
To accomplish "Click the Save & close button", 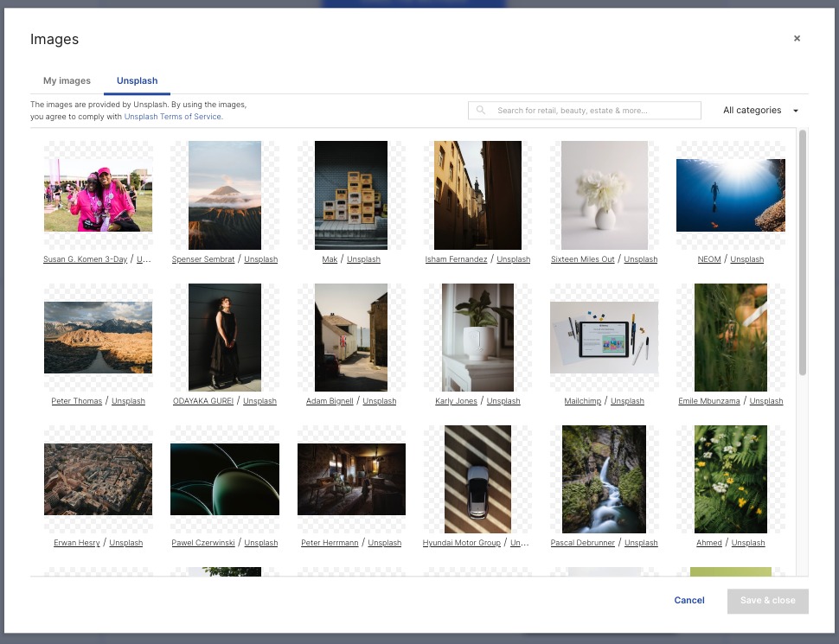I will pyautogui.click(x=767, y=601).
